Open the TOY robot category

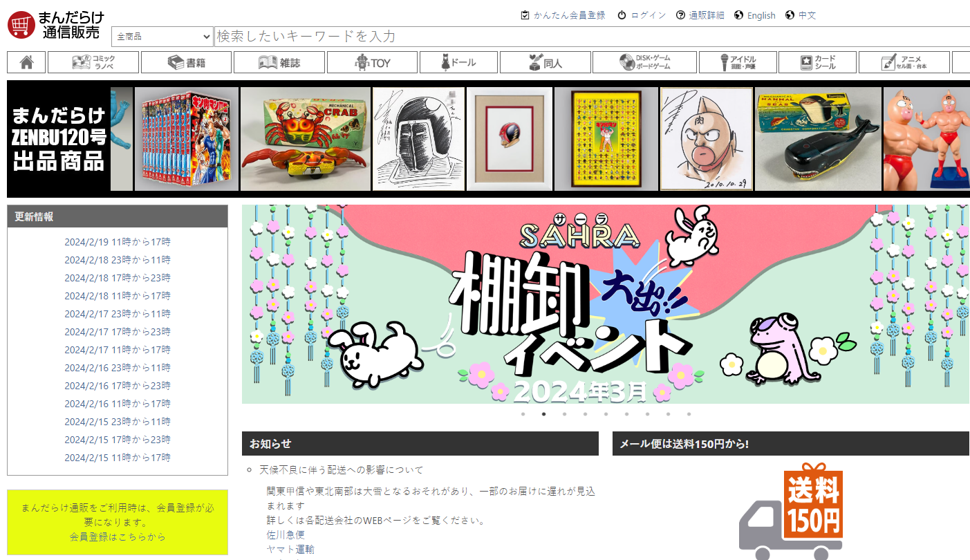click(372, 62)
